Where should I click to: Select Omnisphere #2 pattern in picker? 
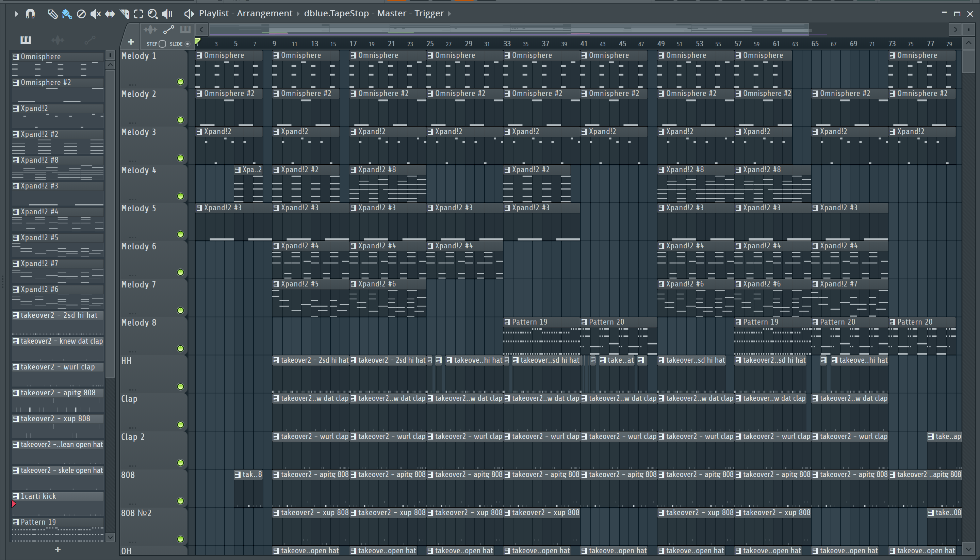click(58, 90)
